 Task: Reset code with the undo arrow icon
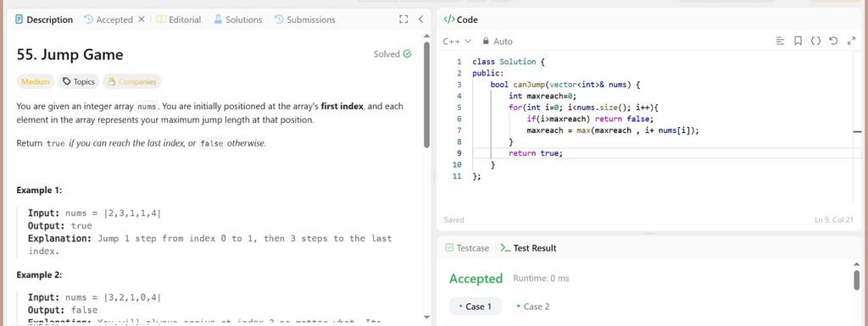click(x=833, y=41)
